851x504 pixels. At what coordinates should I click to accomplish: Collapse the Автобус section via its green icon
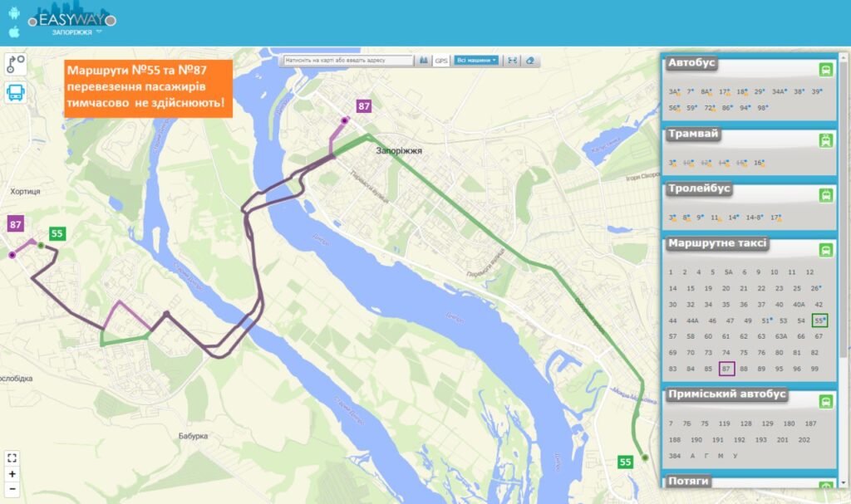click(825, 70)
